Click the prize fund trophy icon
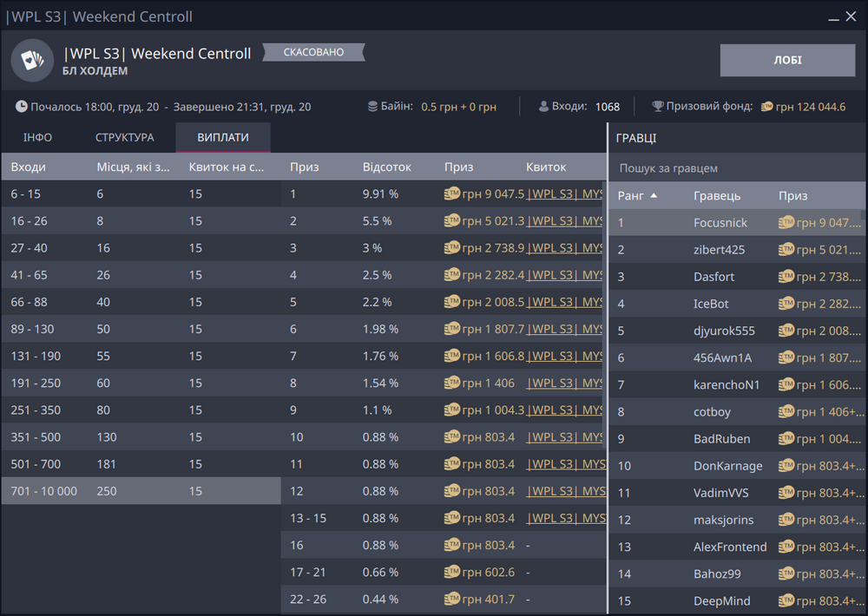This screenshot has height=616, width=868. 658,107
